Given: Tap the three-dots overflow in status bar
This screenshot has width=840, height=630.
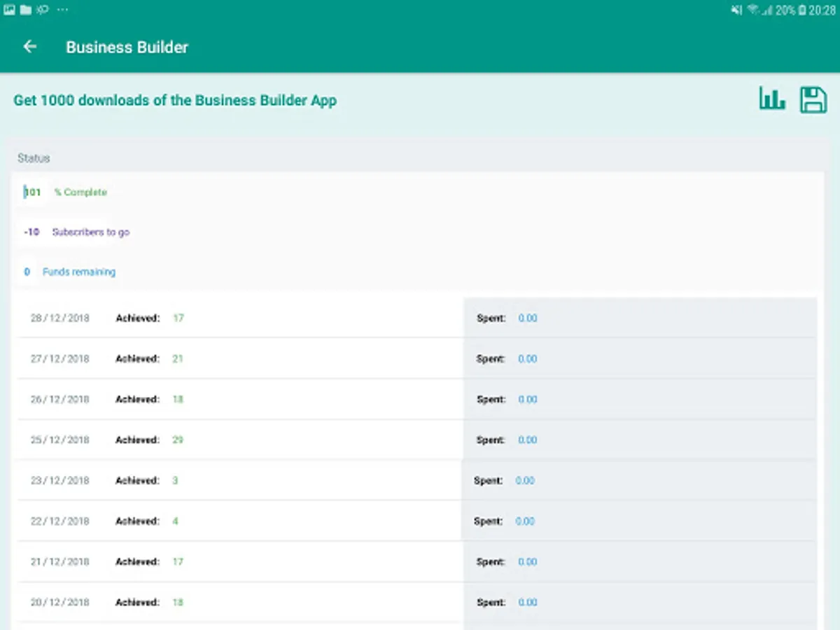Looking at the screenshot, I should click(x=62, y=9).
